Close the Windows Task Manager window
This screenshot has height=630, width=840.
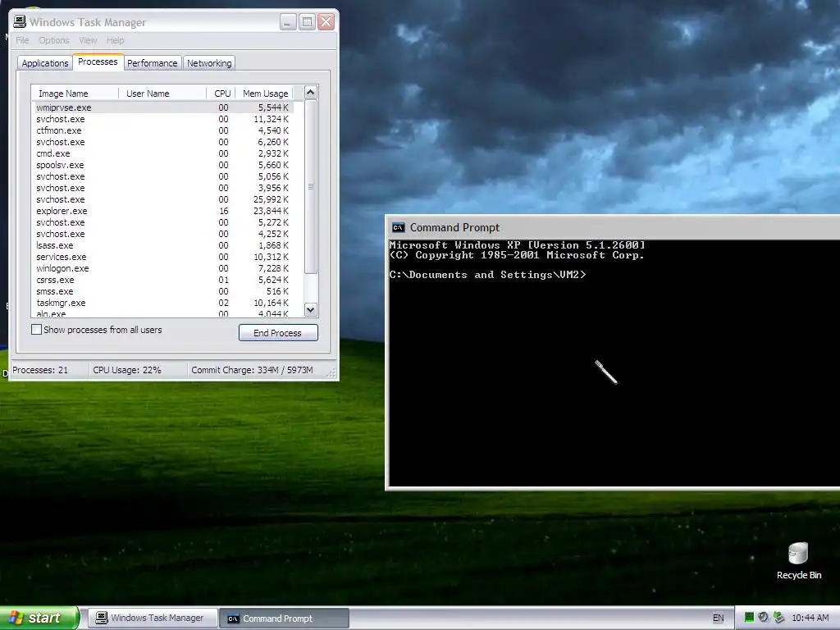[326, 22]
